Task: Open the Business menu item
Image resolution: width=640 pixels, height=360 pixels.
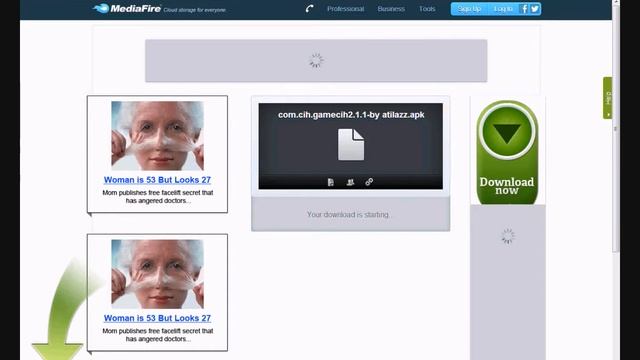Action: (x=391, y=9)
